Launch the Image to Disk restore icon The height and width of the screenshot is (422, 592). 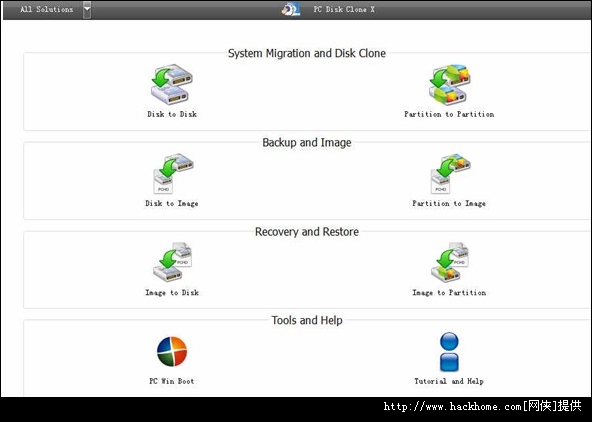[172, 262]
